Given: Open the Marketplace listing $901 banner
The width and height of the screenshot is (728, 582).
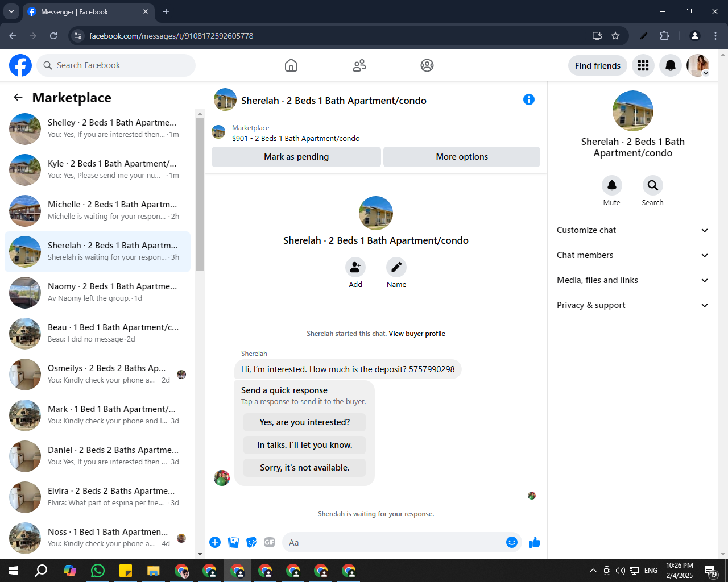Looking at the screenshot, I should pyautogui.click(x=376, y=133).
